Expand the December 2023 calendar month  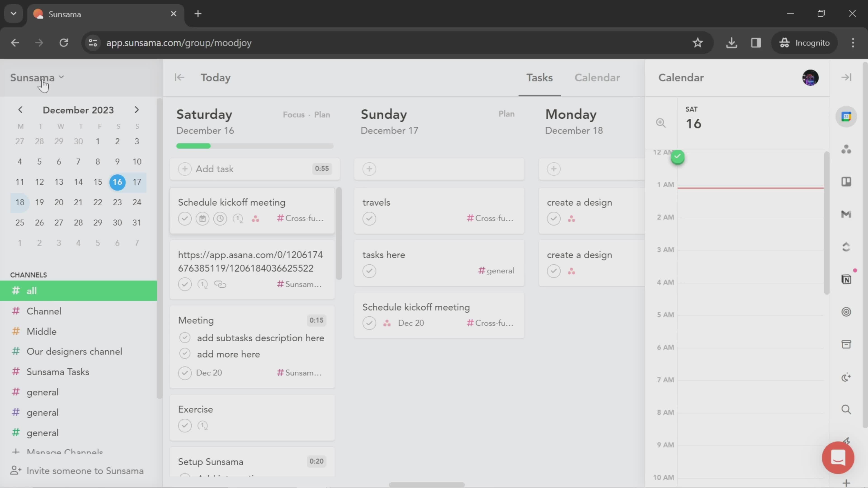(78, 110)
